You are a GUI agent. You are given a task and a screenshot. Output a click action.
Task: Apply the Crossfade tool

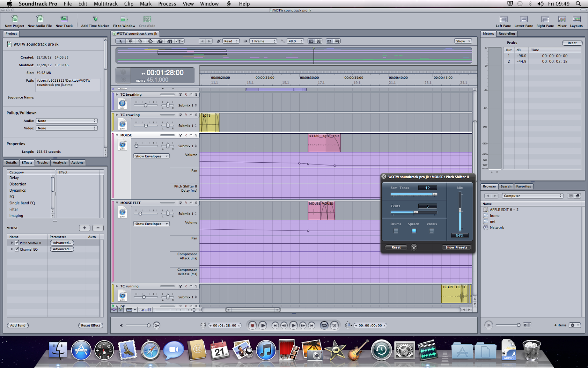coord(147,21)
